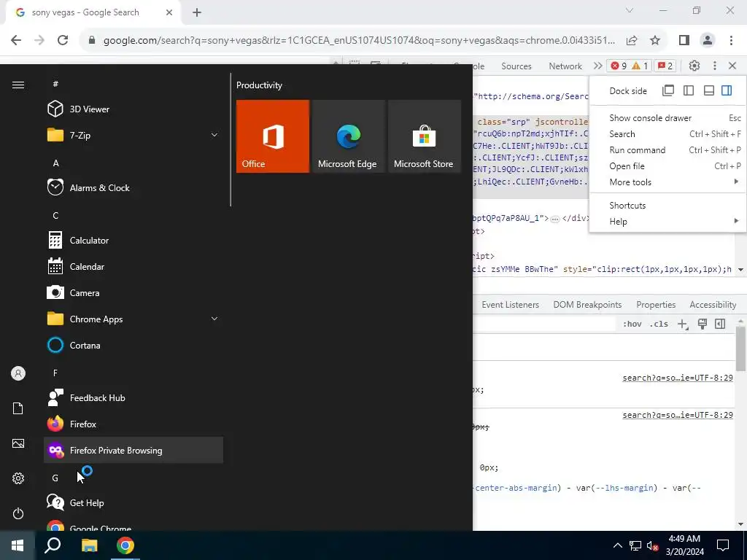Launch Firefox from the Start menu
Screen dimensions: 747x560
point(133,424)
